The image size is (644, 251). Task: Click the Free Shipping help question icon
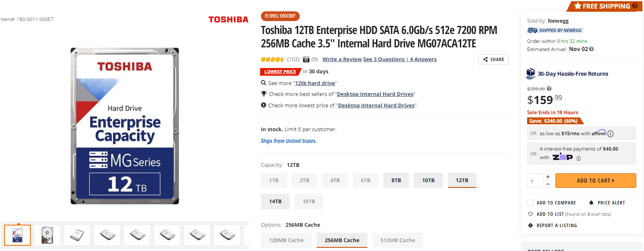point(635,6)
